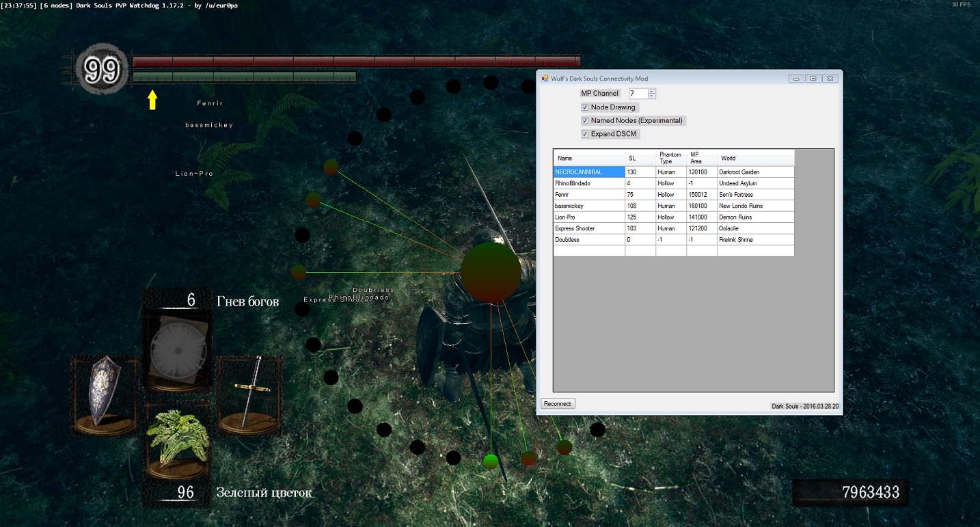Screen dimensions: 980x527
Task: Click the Demon Ruins world cell
Action: click(756, 217)
